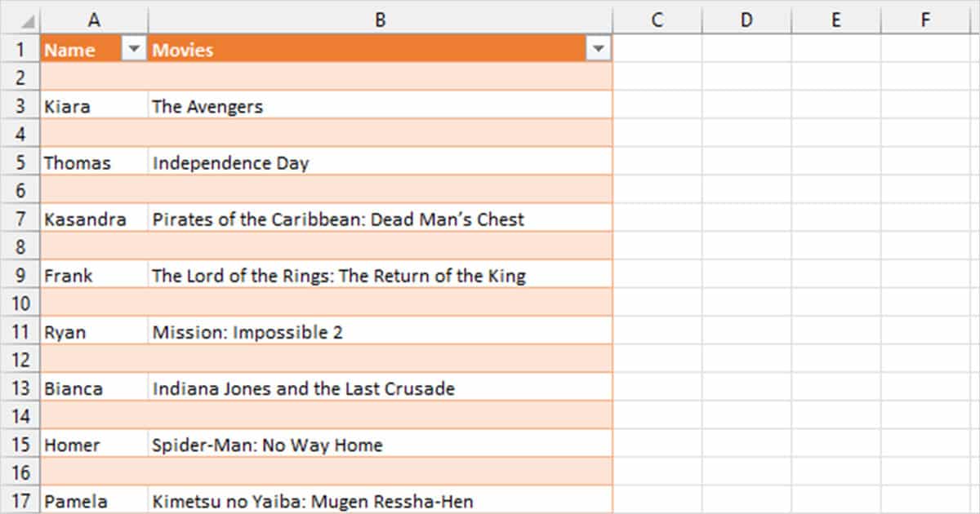Click the cell containing Kiara
The height and width of the screenshot is (514, 980).
coord(93,105)
